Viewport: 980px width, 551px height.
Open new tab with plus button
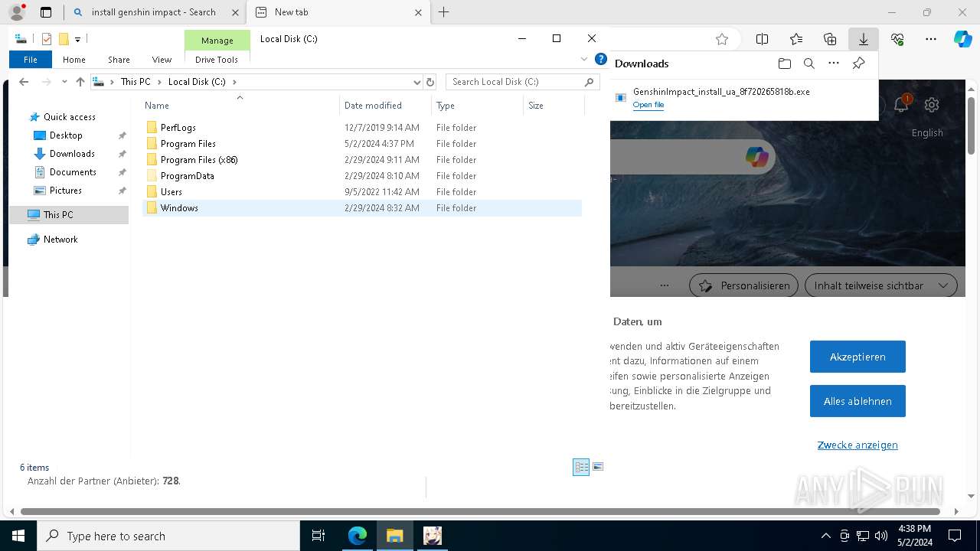443,12
